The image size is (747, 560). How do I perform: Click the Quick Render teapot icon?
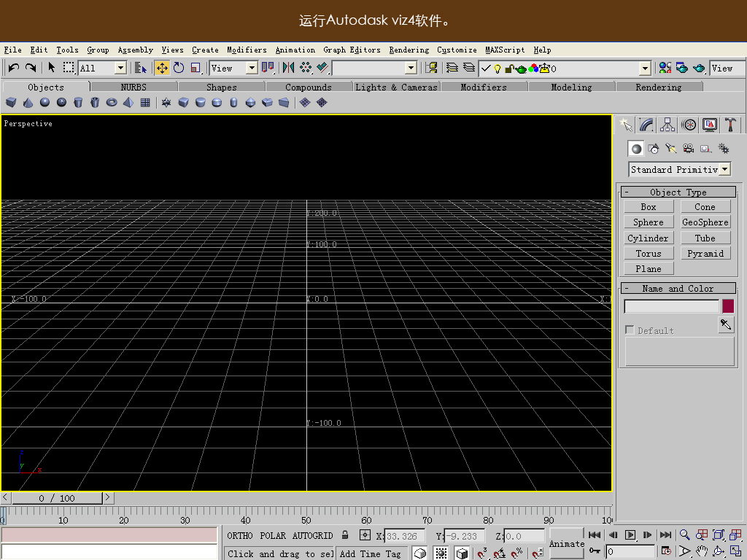coord(699,68)
